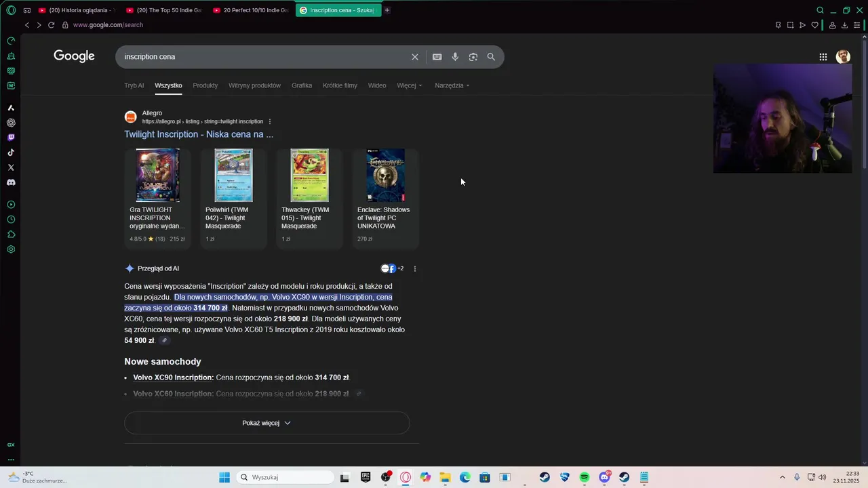Open the Opera downloads icon
This screenshot has height=488, width=868.
tap(844, 25)
